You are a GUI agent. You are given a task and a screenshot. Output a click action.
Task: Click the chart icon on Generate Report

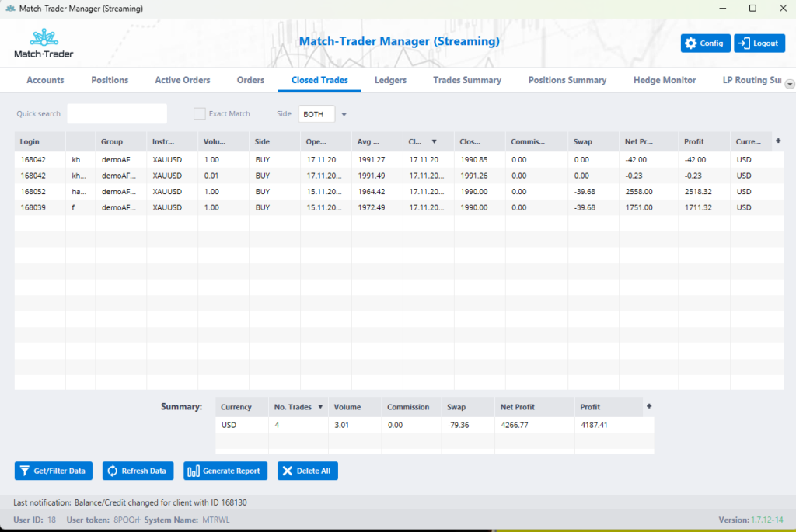pos(194,471)
